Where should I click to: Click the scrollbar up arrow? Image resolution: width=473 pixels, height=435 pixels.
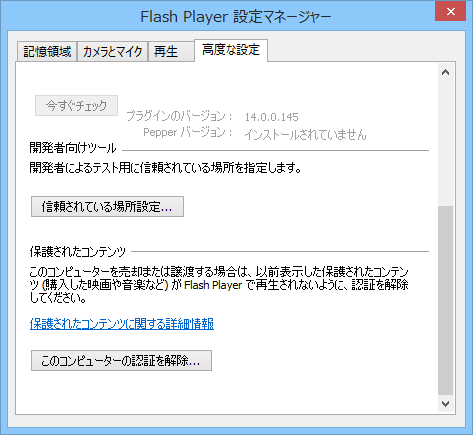[445, 72]
